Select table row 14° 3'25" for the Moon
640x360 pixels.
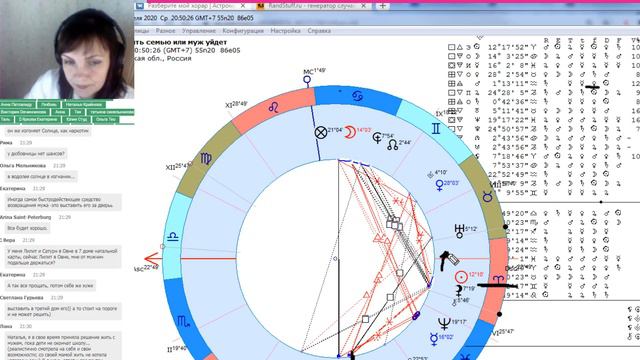tap(543, 56)
